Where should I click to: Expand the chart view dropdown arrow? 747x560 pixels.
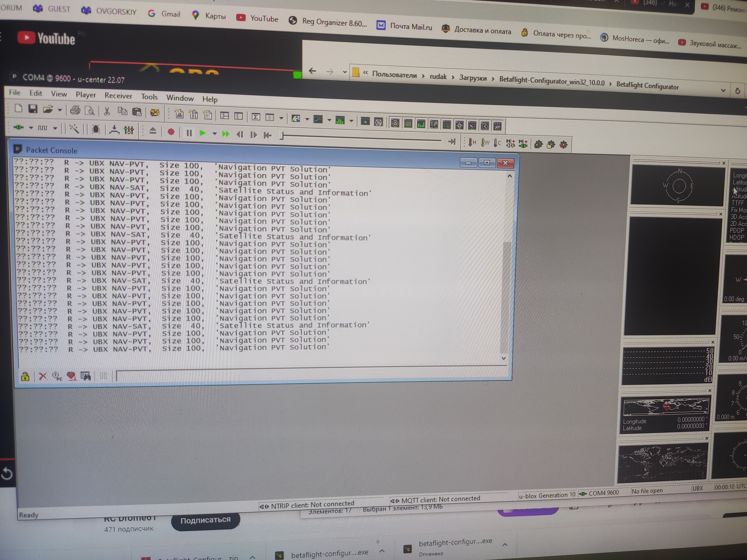click(329, 120)
